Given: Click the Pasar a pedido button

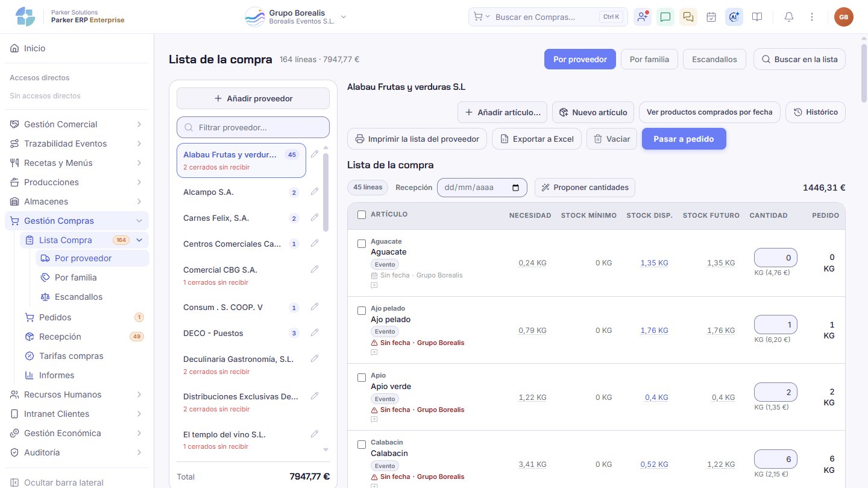Looking at the screenshot, I should point(684,139).
